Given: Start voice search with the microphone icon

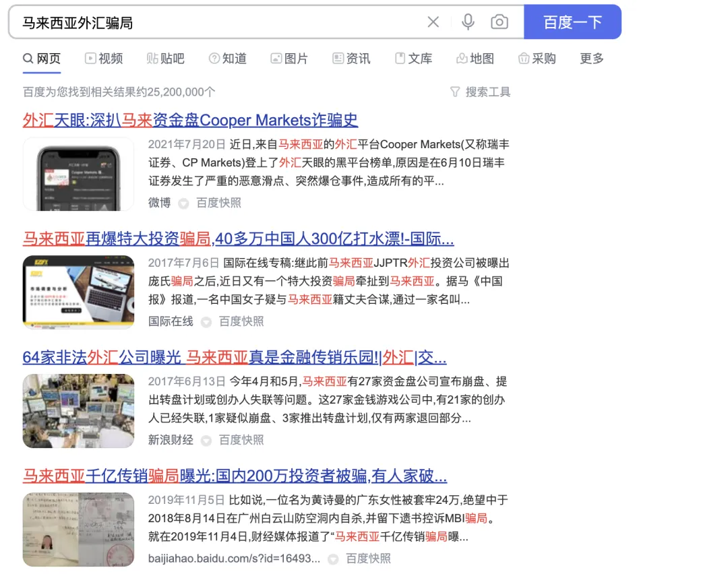Looking at the screenshot, I should click(468, 22).
